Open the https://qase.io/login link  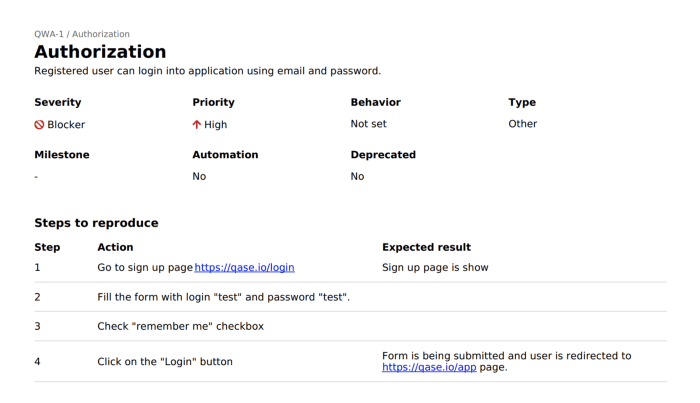coord(244,267)
